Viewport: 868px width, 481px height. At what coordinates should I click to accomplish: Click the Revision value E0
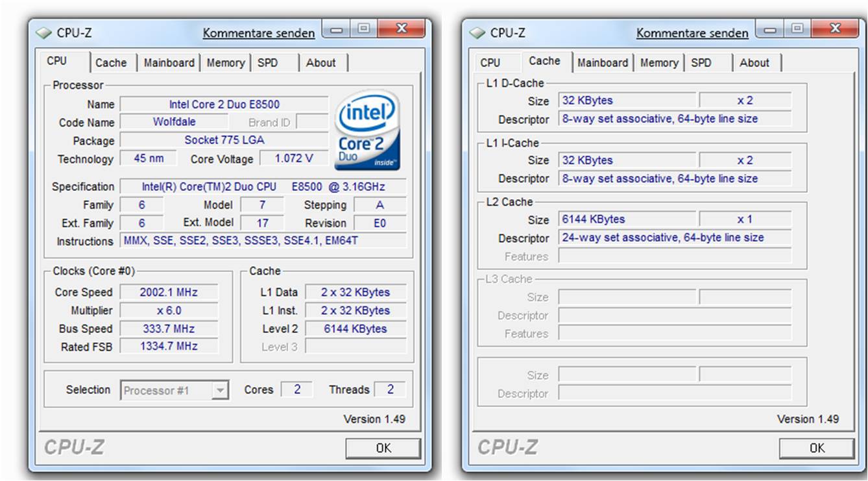tap(380, 223)
